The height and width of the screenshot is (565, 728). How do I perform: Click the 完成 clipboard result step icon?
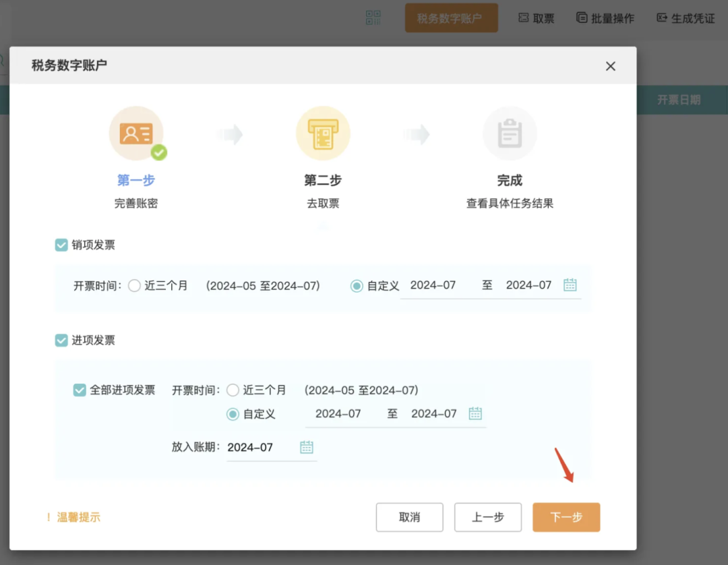point(510,133)
